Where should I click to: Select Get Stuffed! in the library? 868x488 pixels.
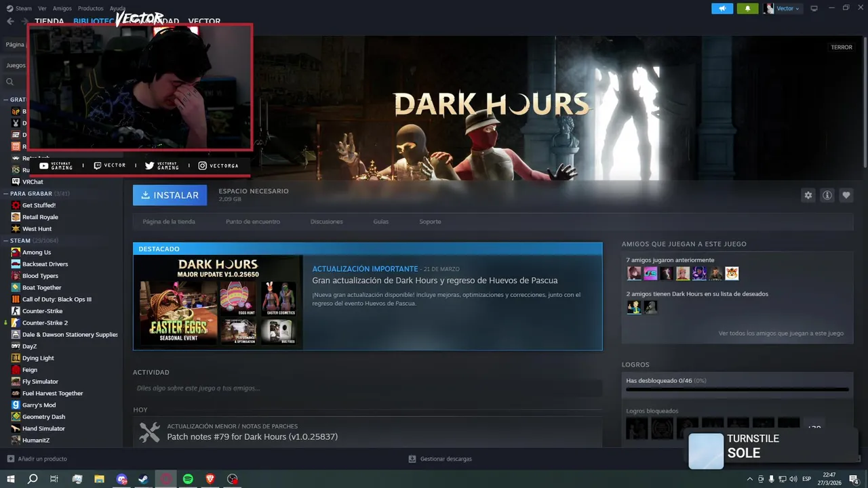click(39, 205)
